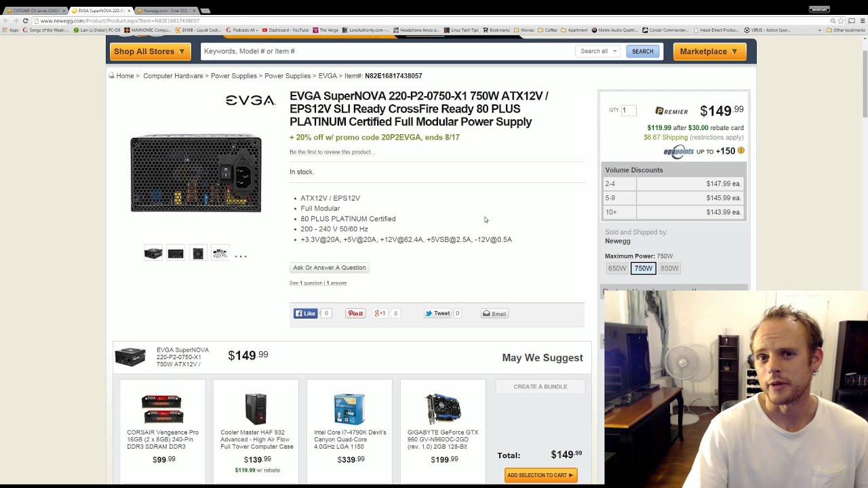The height and width of the screenshot is (488, 868).
Task: Open the Apps bookmarks shortcut
Action: click(11, 30)
